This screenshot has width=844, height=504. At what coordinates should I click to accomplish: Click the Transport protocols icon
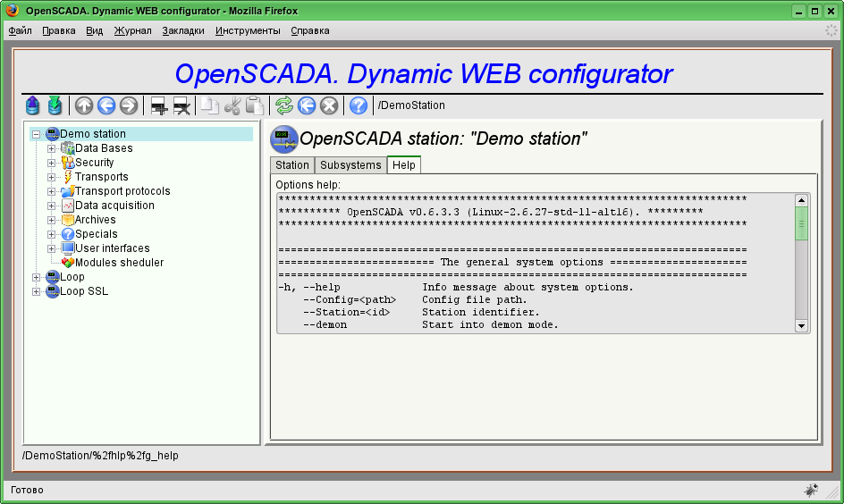coord(67,191)
